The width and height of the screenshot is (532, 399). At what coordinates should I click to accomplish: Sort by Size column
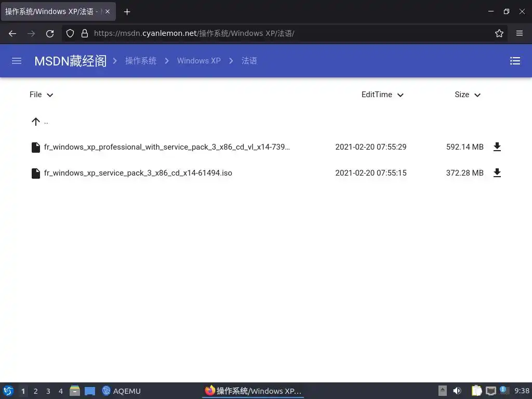468,95
